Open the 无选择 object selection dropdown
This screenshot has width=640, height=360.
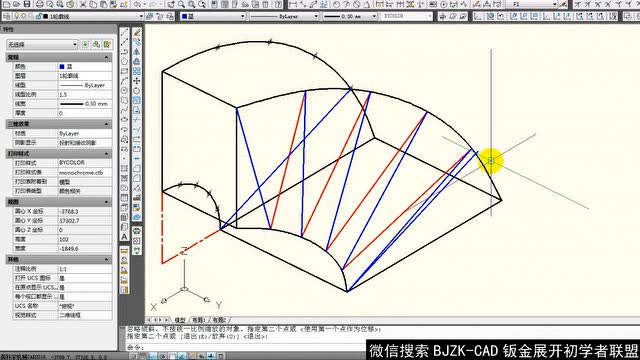click(42, 44)
